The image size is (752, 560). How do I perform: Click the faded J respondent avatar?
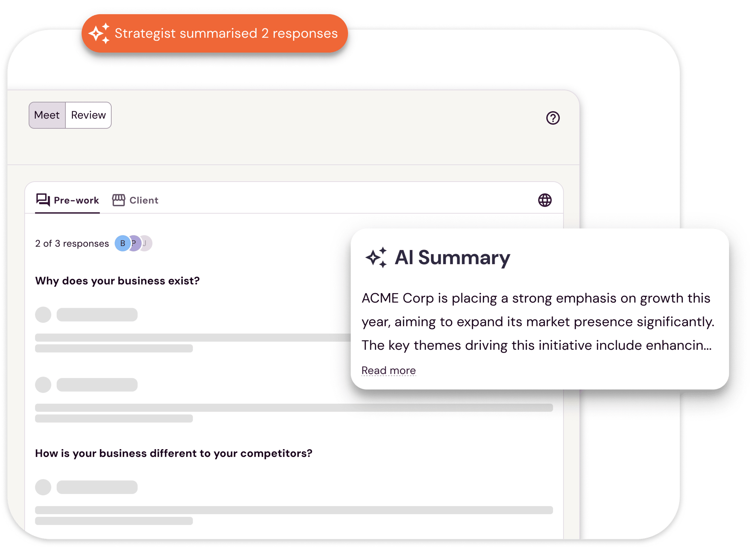[x=146, y=243]
